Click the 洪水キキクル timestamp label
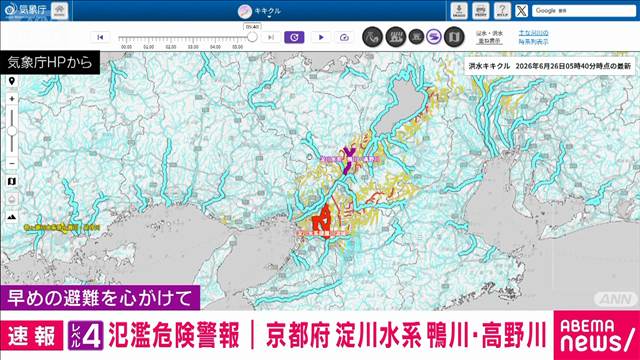 point(549,66)
